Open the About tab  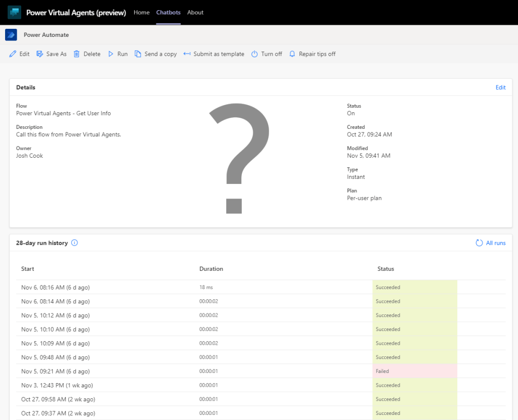(195, 13)
